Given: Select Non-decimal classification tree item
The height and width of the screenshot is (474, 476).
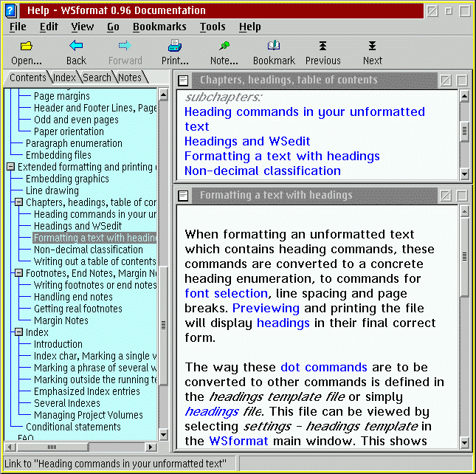Looking at the screenshot, I should [89, 250].
